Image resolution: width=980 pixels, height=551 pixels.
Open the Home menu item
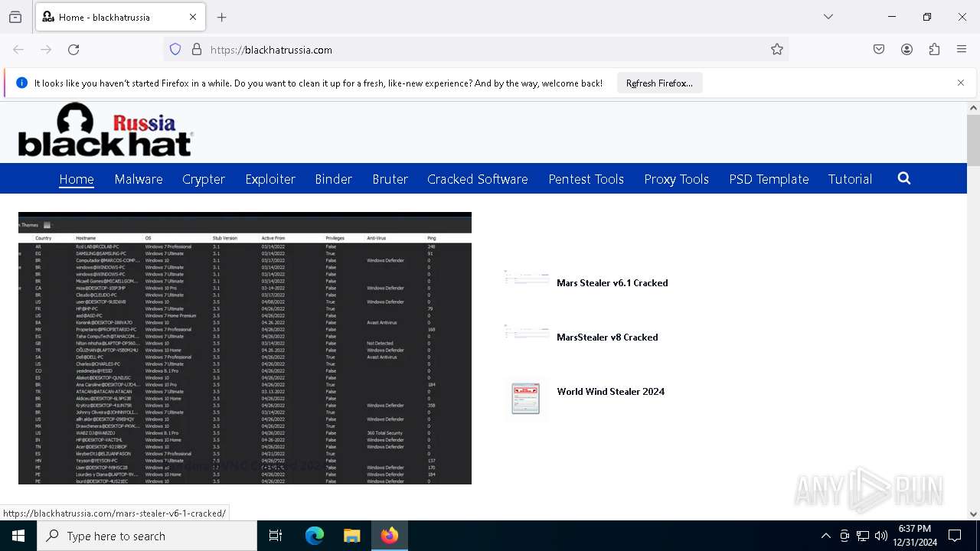(77, 179)
